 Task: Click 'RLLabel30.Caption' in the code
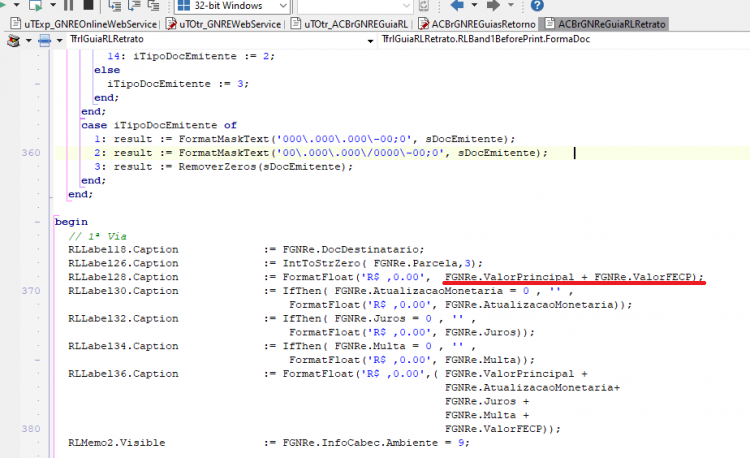[x=123, y=291]
